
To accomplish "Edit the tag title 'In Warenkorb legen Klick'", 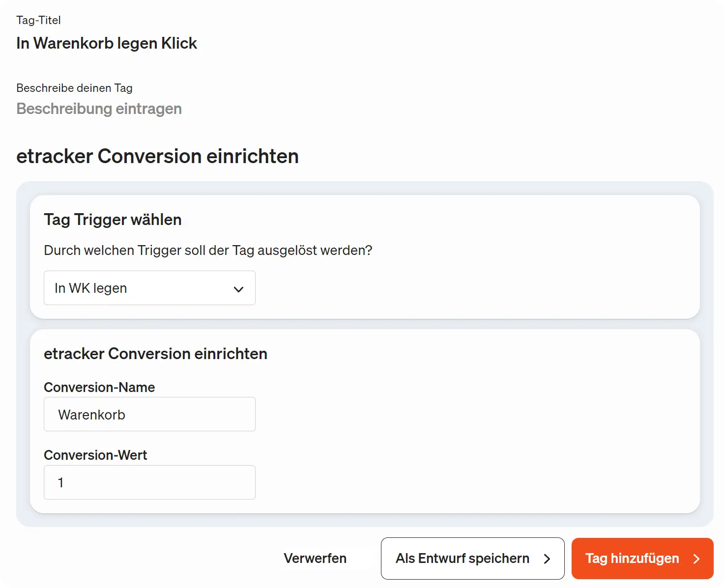I will [x=107, y=43].
